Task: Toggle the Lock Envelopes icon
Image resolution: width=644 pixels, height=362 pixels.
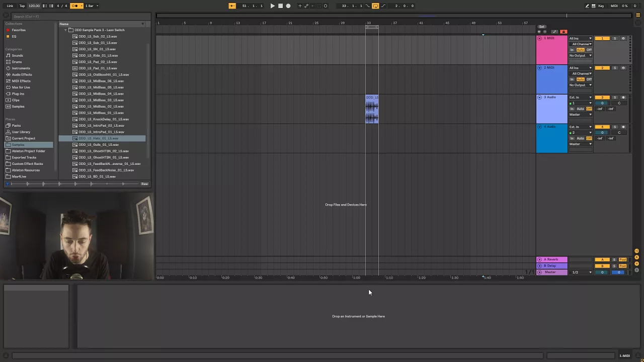Action: 563,32
